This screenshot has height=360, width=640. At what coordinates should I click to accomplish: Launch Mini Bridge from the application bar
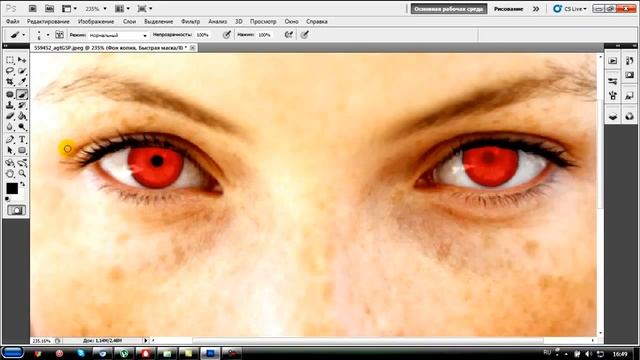coord(49,9)
